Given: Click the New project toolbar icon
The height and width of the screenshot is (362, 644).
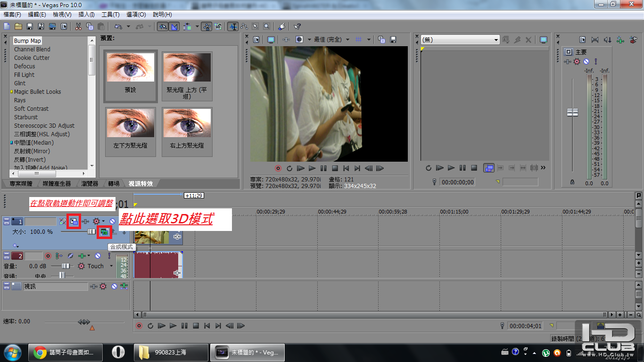Looking at the screenshot, I should 7,26.
